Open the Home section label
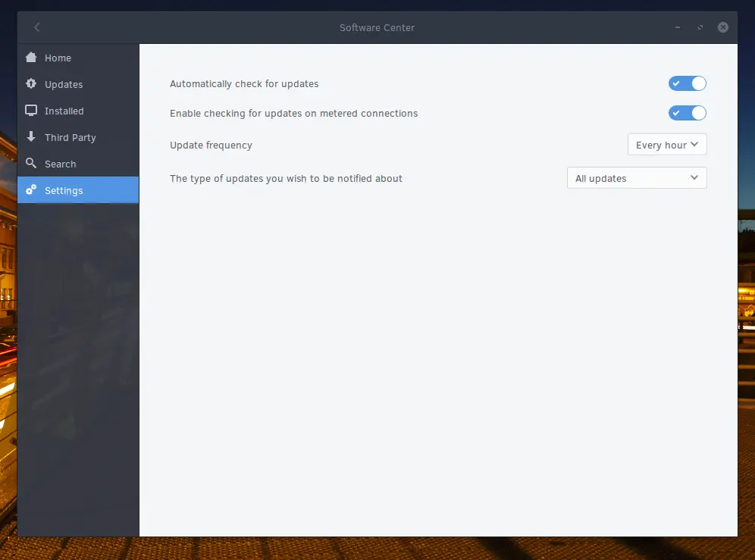The image size is (755, 560). click(x=58, y=58)
